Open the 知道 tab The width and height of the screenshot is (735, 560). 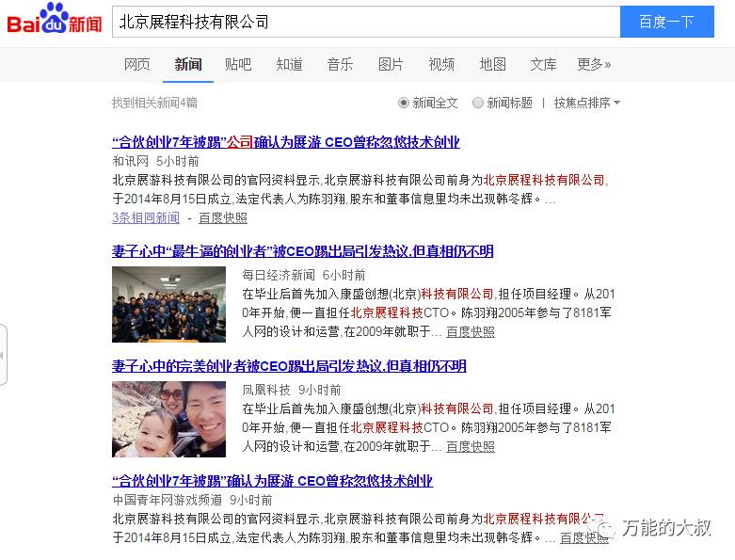coord(289,64)
